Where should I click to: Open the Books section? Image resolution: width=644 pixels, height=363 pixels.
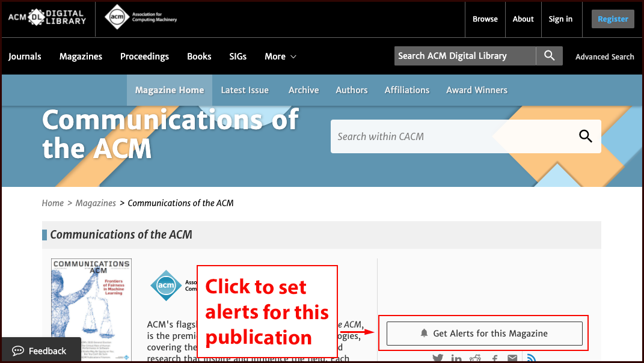(199, 56)
